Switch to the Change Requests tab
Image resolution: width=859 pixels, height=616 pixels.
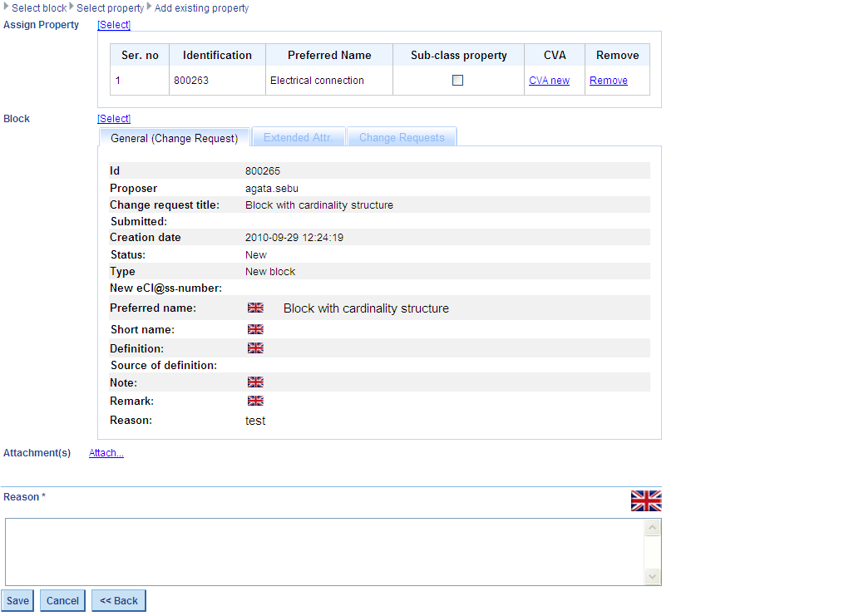click(402, 138)
